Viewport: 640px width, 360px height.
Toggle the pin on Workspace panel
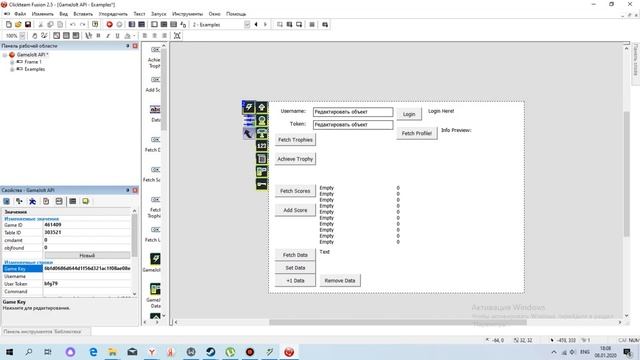click(128, 46)
